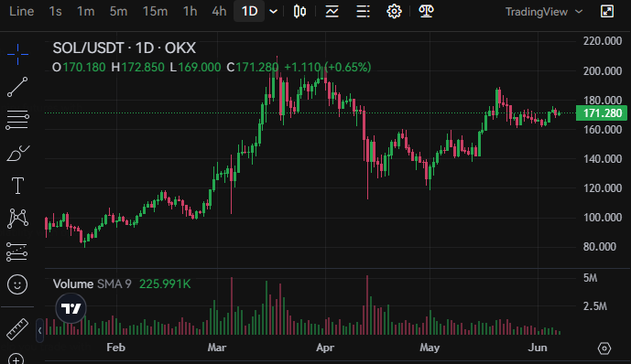Open the candlestick chart type selector
The image size is (631, 364).
[299, 11]
